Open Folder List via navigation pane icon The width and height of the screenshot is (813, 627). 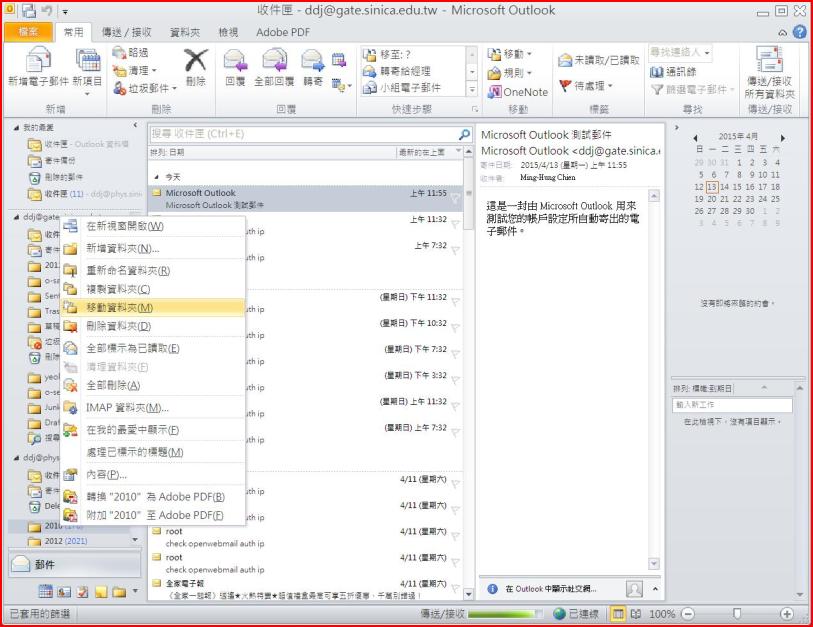[119, 591]
